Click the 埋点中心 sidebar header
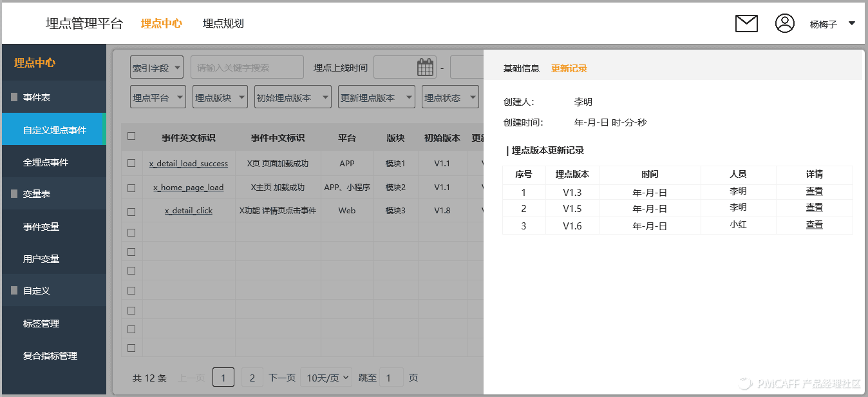The height and width of the screenshot is (397, 868). [35, 63]
